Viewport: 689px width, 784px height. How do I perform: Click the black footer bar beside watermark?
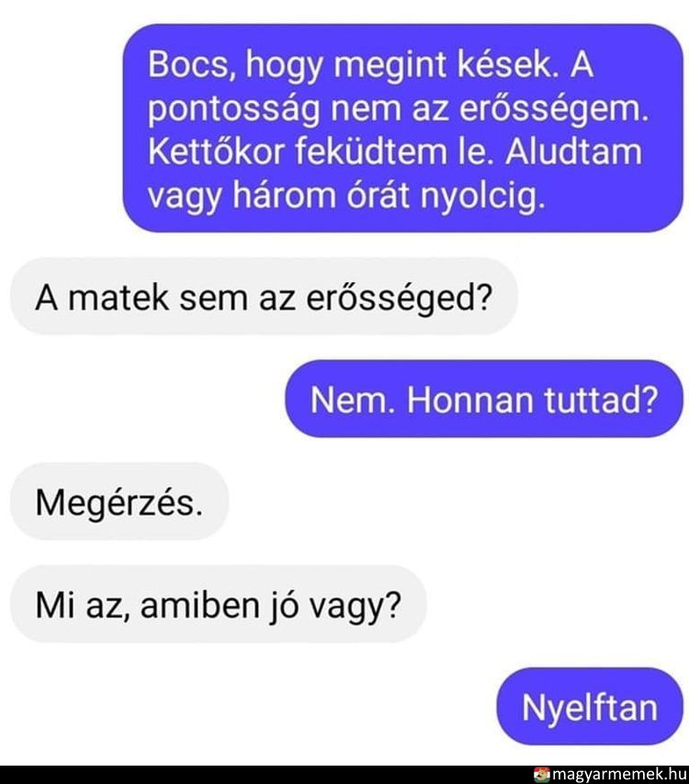pyautogui.click(x=265, y=775)
